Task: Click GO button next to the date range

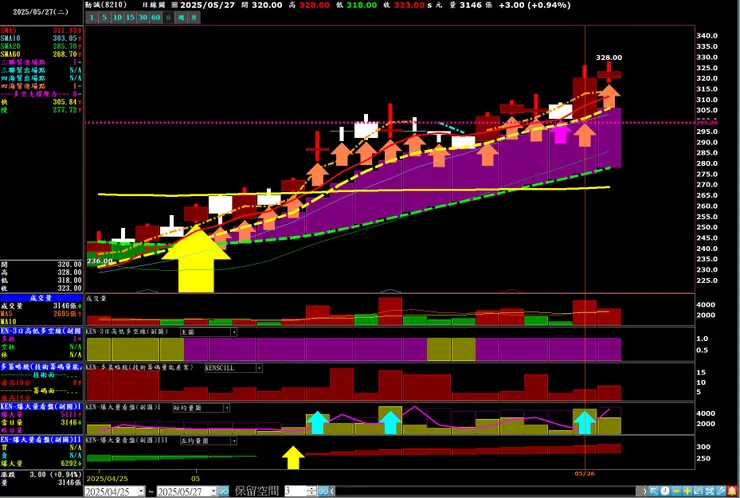Action: [x=223, y=491]
